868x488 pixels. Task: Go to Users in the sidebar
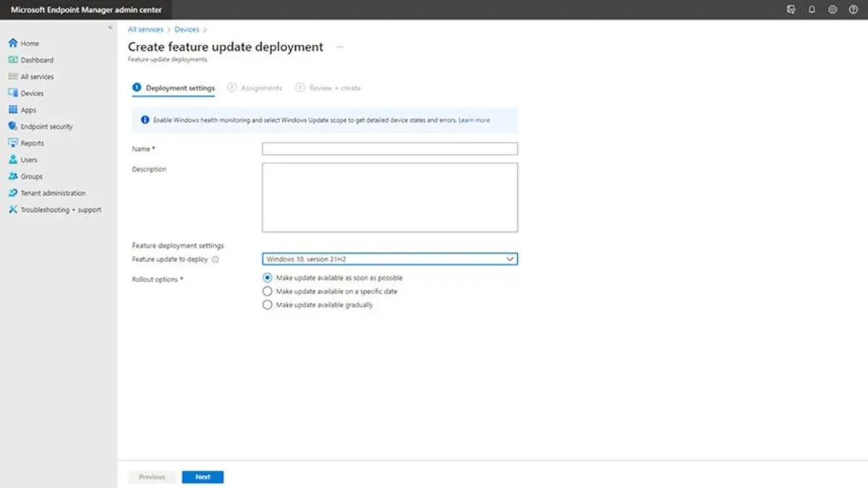tap(23, 160)
